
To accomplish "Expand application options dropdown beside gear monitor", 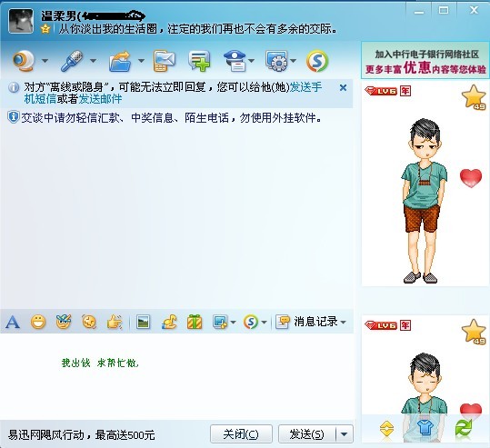I will point(293,61).
